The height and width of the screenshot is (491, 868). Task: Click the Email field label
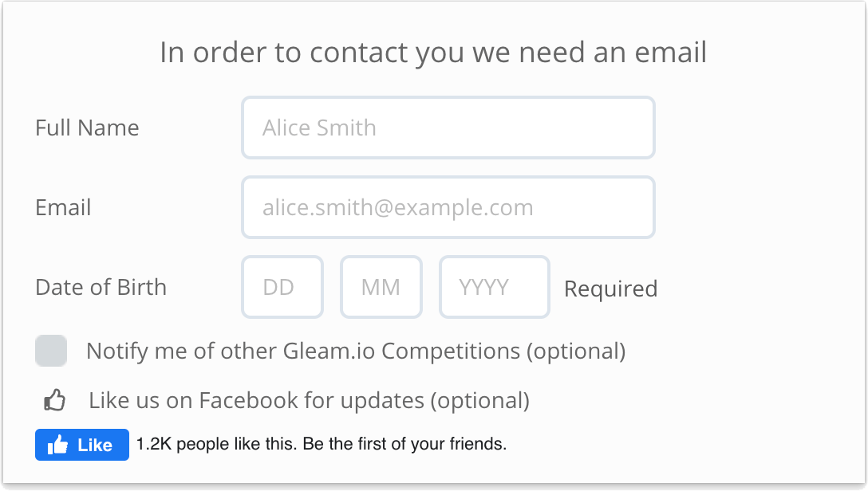point(63,207)
